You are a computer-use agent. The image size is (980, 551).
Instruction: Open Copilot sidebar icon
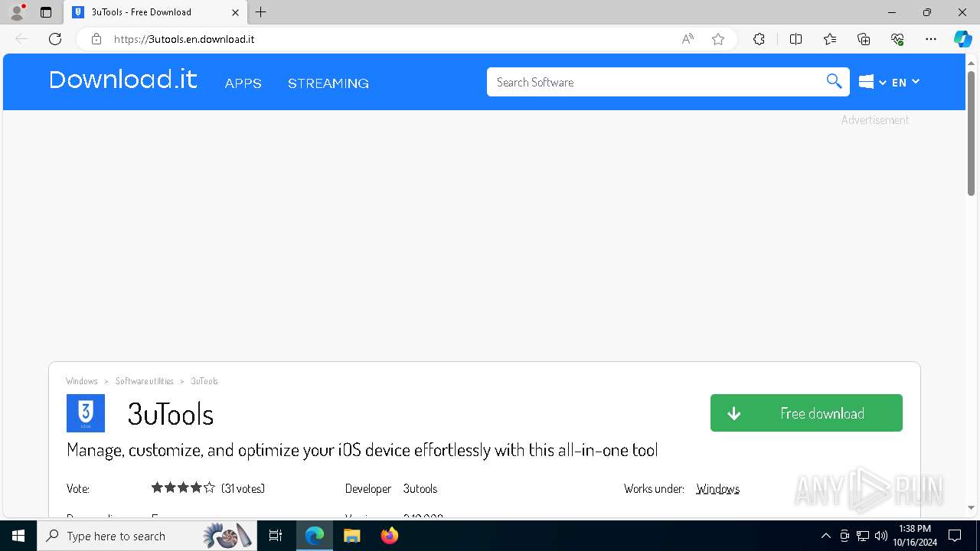962,39
